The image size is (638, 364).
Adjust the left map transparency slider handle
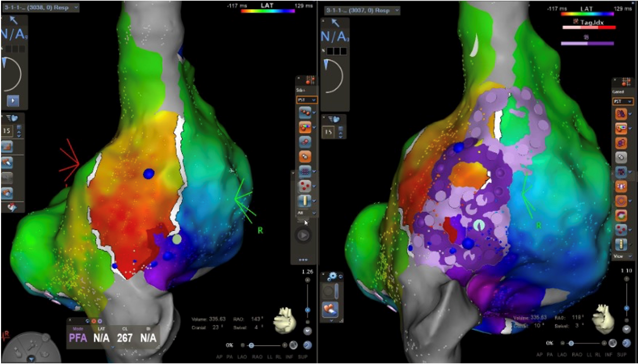click(x=251, y=345)
